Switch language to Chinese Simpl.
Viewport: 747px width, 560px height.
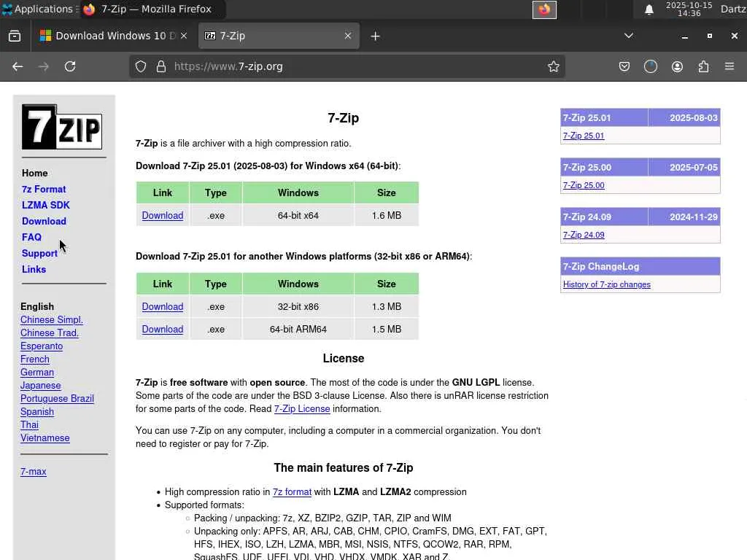[52, 320]
